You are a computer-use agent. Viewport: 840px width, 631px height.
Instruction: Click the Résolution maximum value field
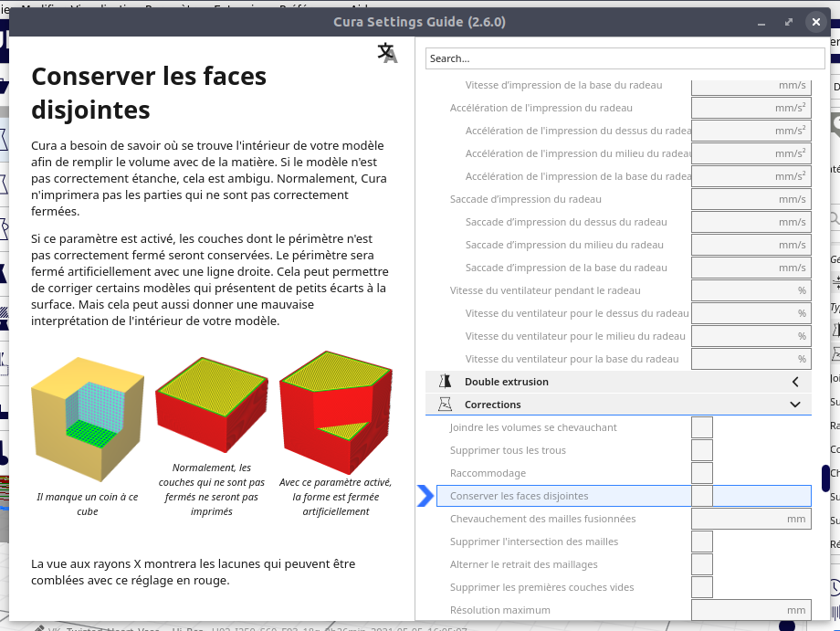click(x=751, y=610)
